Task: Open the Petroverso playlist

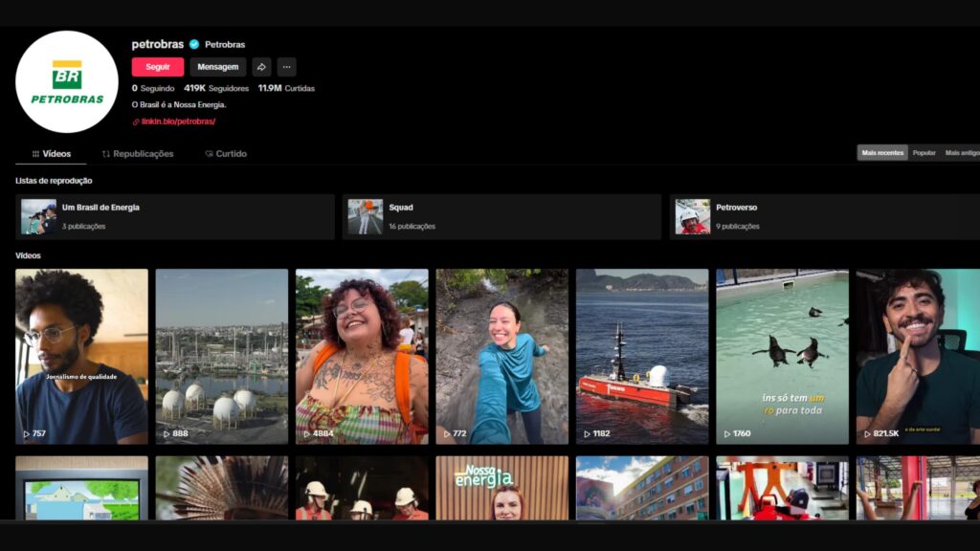Action: [825, 217]
